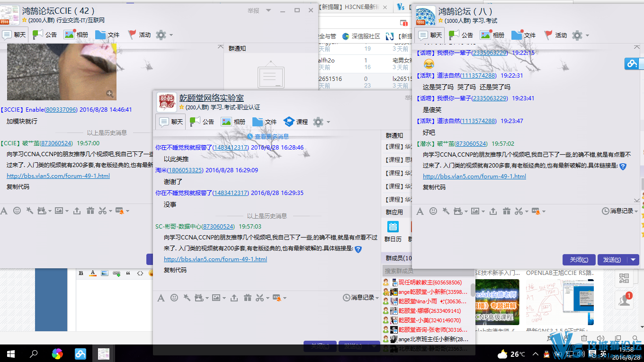Open the 发送 options arrow in 鸿鹄论坛（八）
The height and width of the screenshot is (362, 644).
pos(633,259)
